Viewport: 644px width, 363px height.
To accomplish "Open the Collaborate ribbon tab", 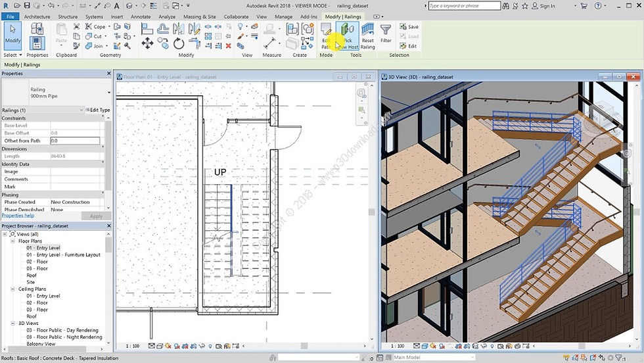I will 236,17.
